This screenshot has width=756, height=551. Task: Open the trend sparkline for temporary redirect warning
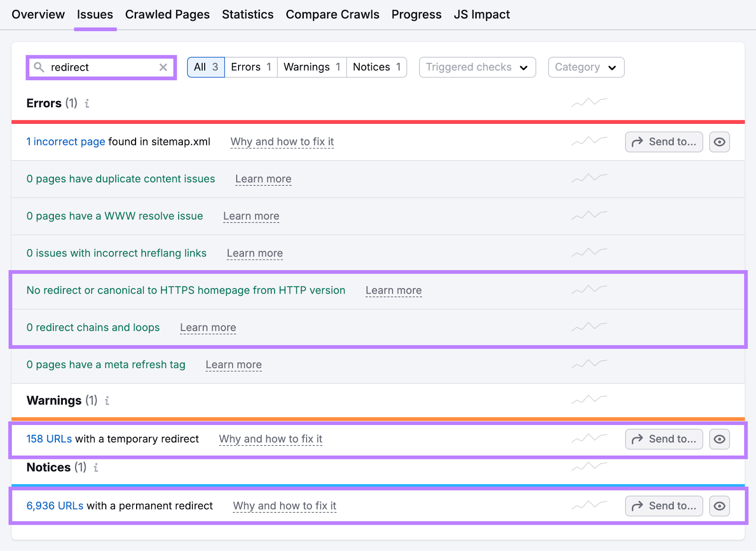pos(589,438)
